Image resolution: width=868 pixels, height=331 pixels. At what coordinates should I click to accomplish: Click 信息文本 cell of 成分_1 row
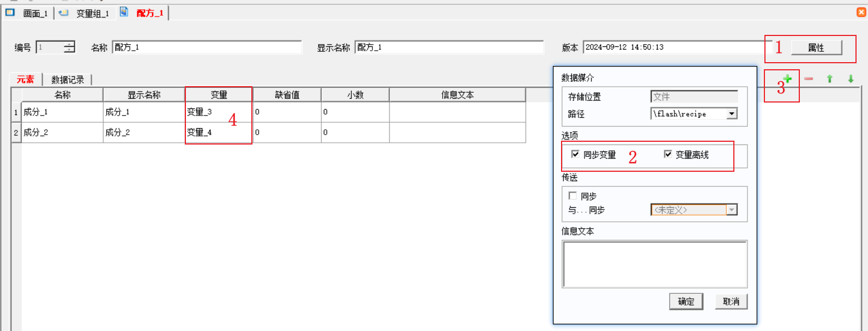457,112
